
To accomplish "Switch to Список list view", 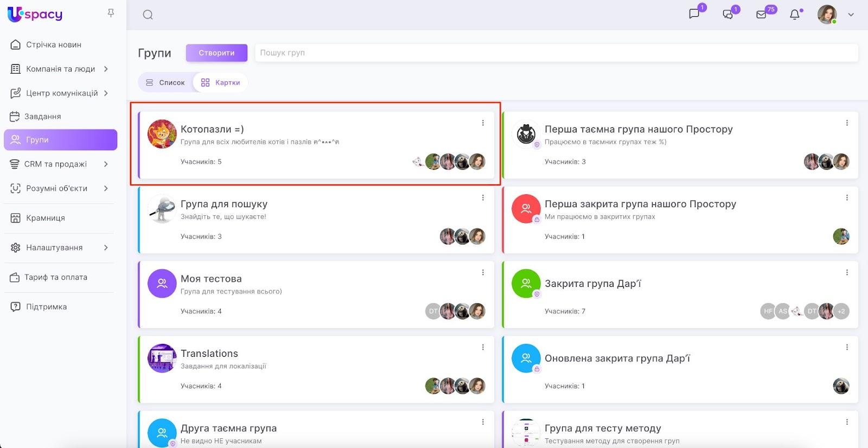I will point(165,82).
